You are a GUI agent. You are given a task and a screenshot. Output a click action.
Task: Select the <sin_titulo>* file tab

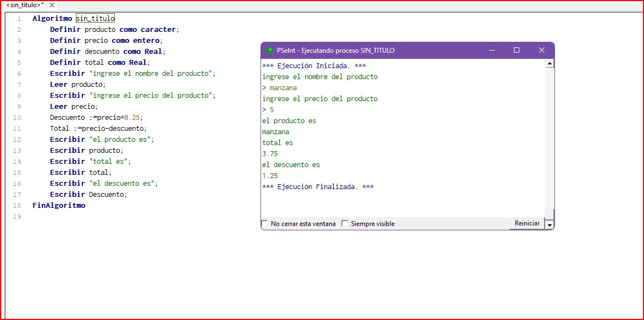click(25, 5)
